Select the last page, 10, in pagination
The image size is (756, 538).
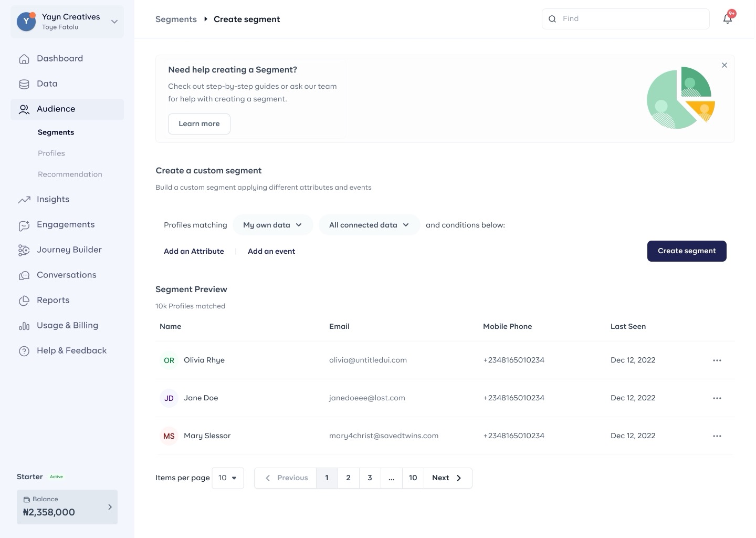(413, 478)
